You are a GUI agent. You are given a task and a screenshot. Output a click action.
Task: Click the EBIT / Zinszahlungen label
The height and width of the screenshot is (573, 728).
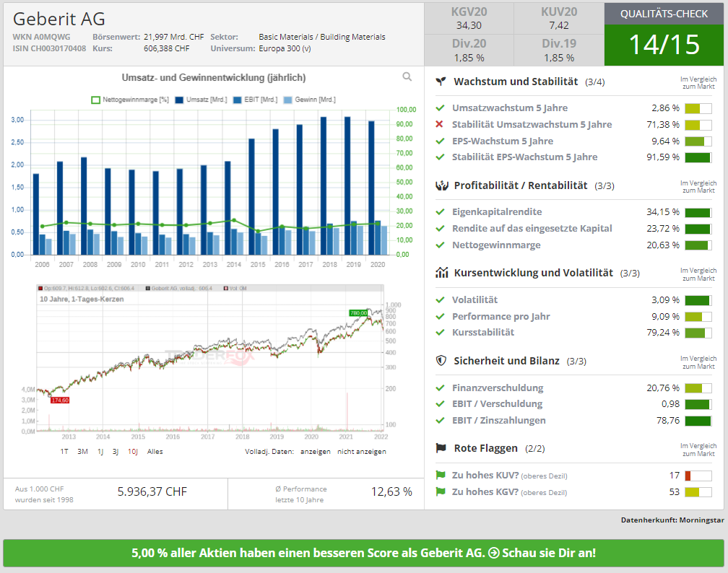pos(498,420)
